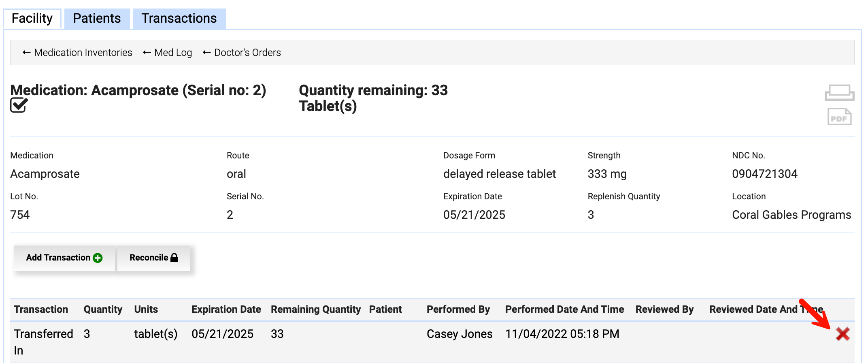
Task: Switch to the Patients tab
Action: 97,19
